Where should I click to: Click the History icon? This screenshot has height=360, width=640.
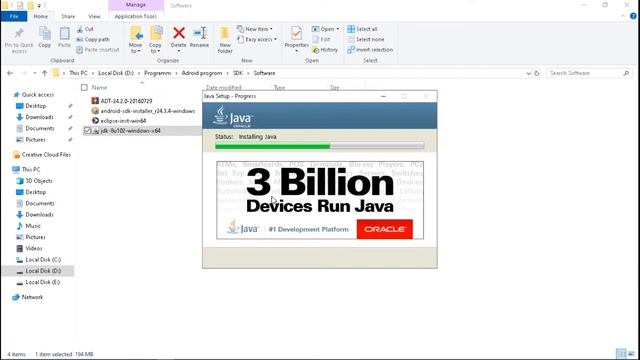316,50
